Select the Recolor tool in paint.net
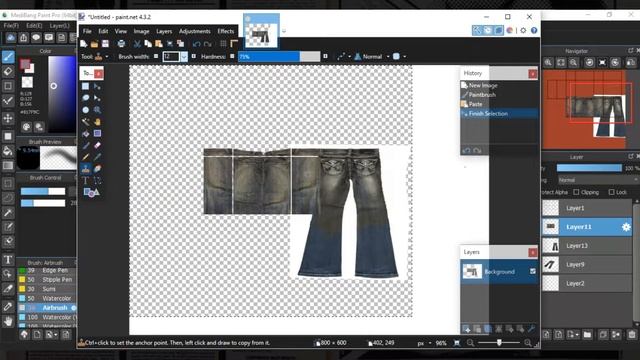 pos(97,169)
